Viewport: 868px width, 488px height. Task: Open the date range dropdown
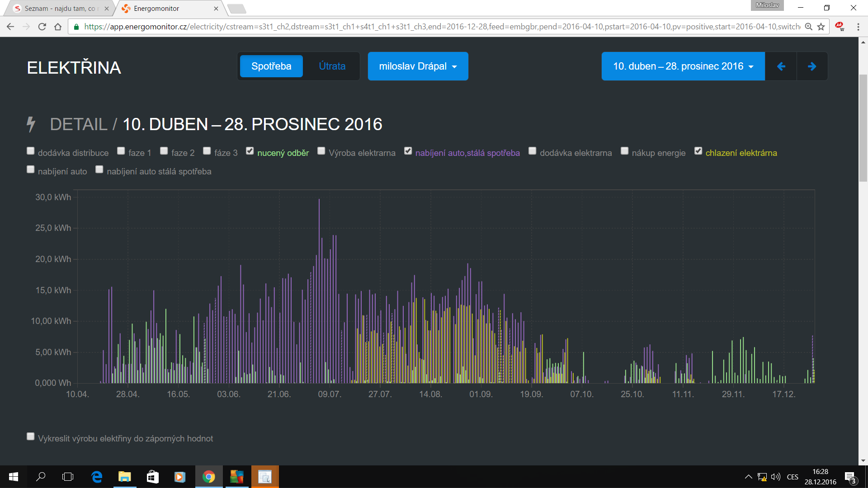pyautogui.click(x=683, y=66)
